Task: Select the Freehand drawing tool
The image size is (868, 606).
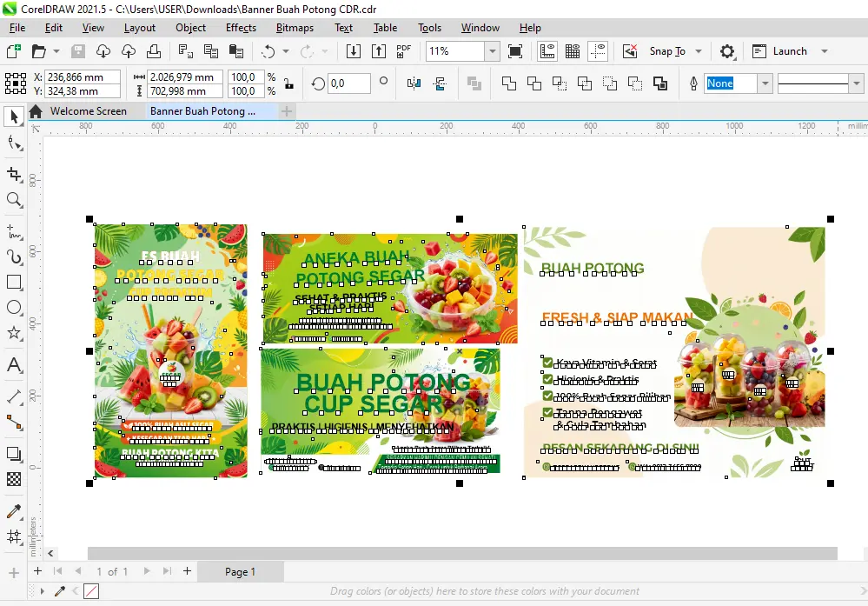Action: click(15, 231)
